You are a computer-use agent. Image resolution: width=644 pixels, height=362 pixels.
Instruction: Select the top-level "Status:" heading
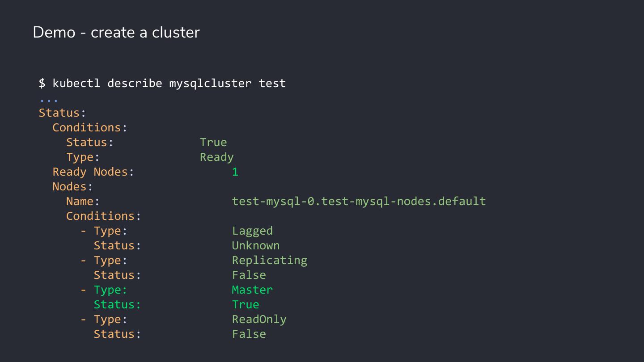tap(62, 113)
